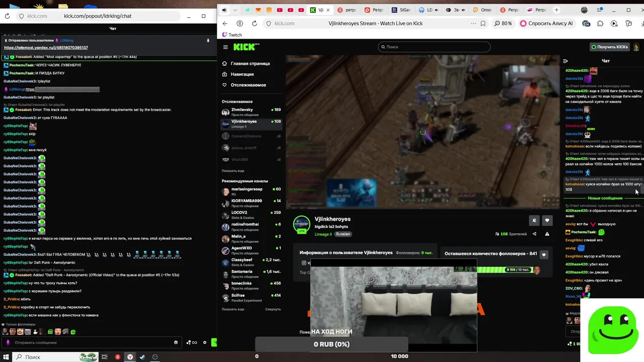This screenshot has height=362, width=644.
Task: Close the active Kick tab
Action: [x=328, y=10]
